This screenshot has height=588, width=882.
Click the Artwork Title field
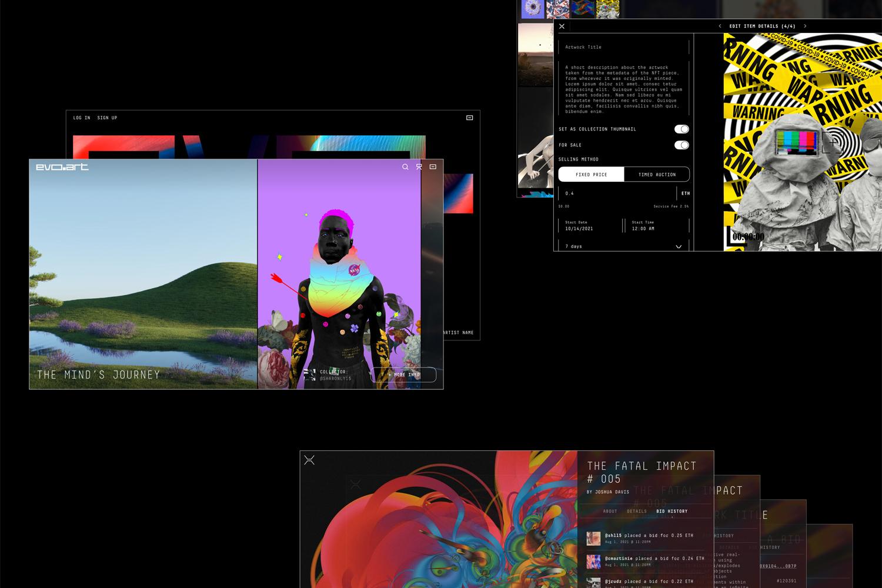point(624,47)
